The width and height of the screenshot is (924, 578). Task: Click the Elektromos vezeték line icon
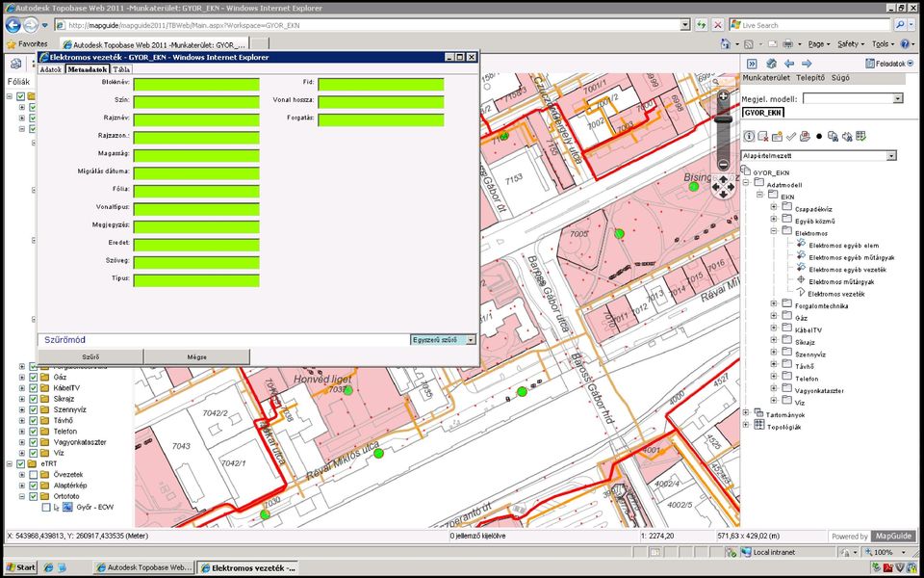pos(801,293)
